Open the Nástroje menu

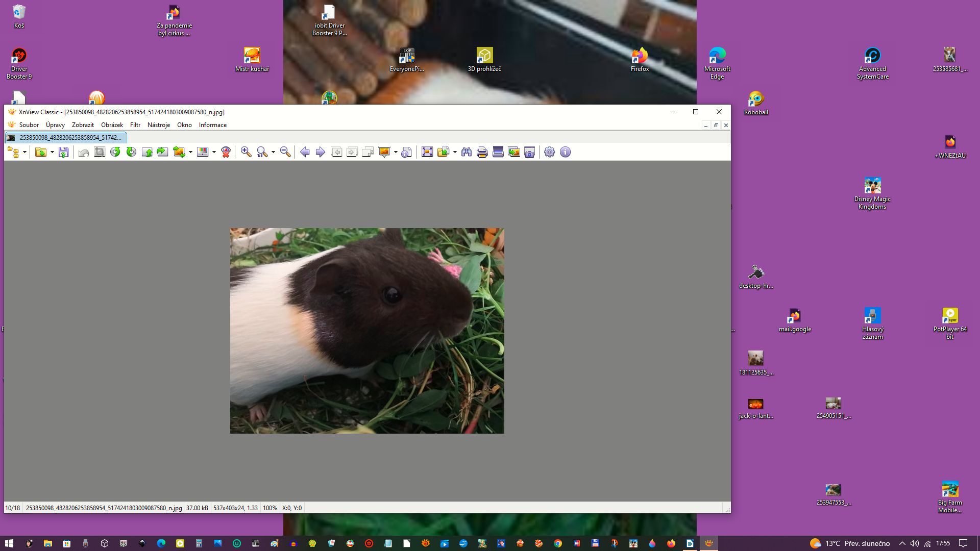point(159,125)
